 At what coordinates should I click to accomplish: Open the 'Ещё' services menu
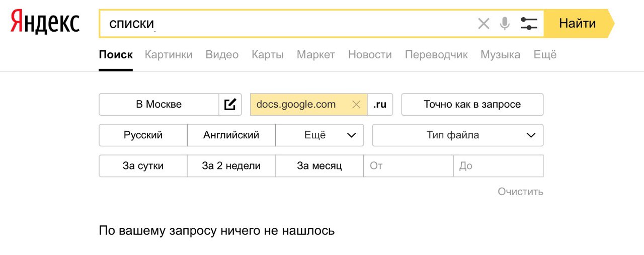click(x=545, y=55)
